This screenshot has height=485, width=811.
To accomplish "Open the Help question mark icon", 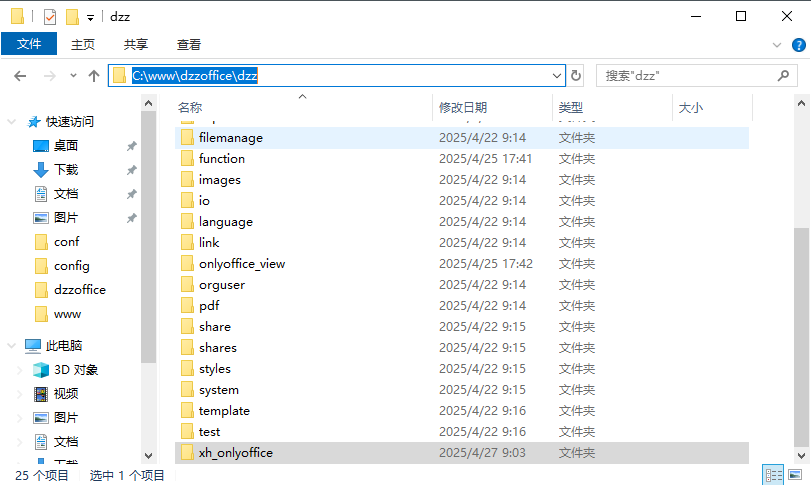I will point(799,44).
